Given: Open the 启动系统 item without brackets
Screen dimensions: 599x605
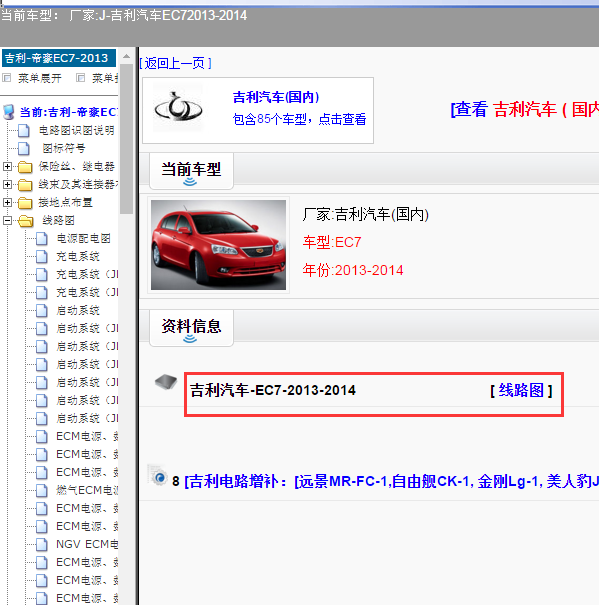Looking at the screenshot, I should 78,311.
